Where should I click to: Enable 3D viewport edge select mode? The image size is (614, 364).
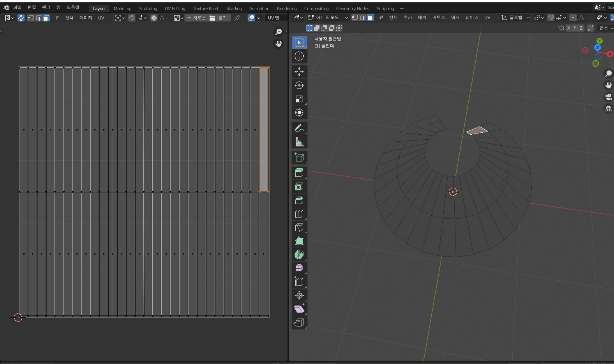(363, 18)
